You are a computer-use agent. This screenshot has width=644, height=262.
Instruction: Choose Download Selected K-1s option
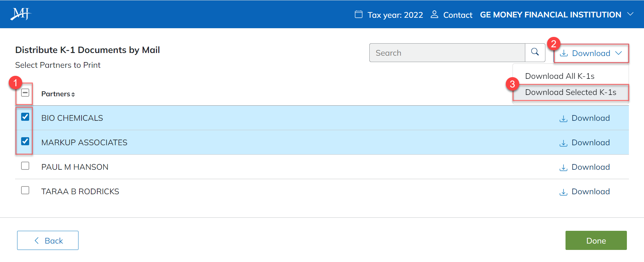(x=570, y=92)
